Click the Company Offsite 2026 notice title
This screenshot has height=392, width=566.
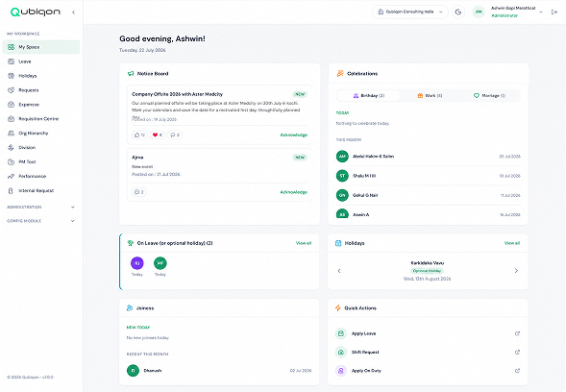tap(177, 94)
